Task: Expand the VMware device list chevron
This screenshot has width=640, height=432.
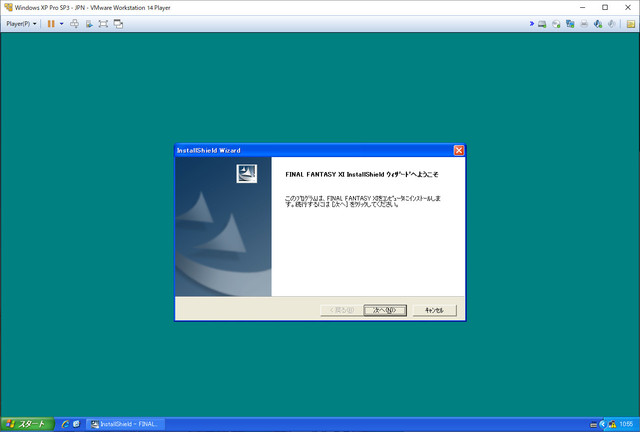Action: click(531, 24)
